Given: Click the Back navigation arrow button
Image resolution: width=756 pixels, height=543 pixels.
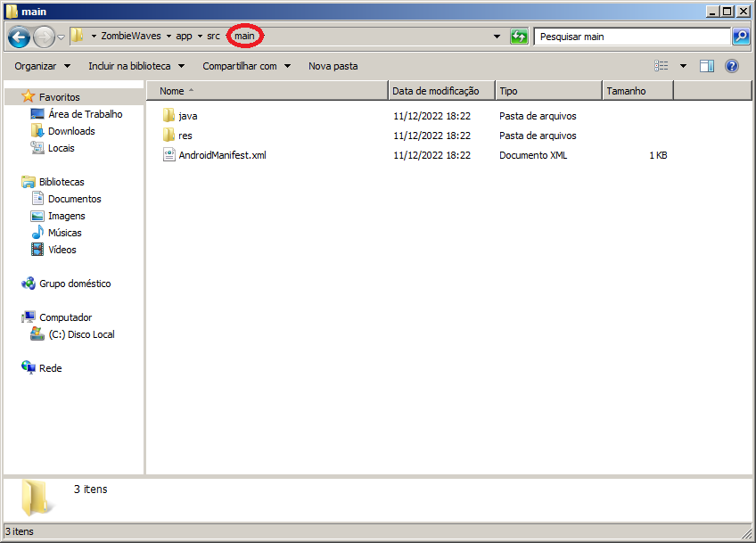Looking at the screenshot, I should (x=20, y=37).
